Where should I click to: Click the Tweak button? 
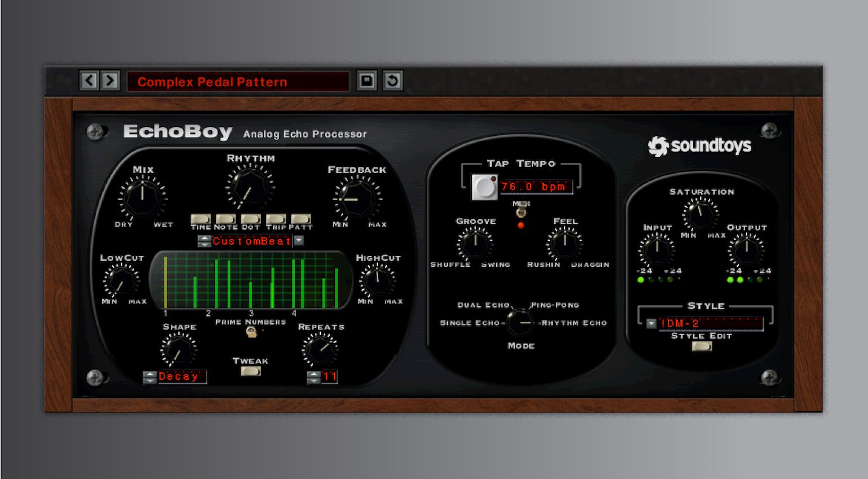coord(250,371)
